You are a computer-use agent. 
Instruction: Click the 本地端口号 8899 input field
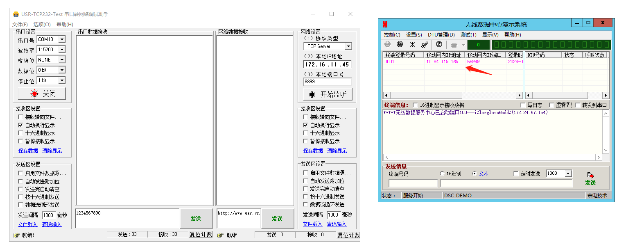pyautogui.click(x=327, y=82)
